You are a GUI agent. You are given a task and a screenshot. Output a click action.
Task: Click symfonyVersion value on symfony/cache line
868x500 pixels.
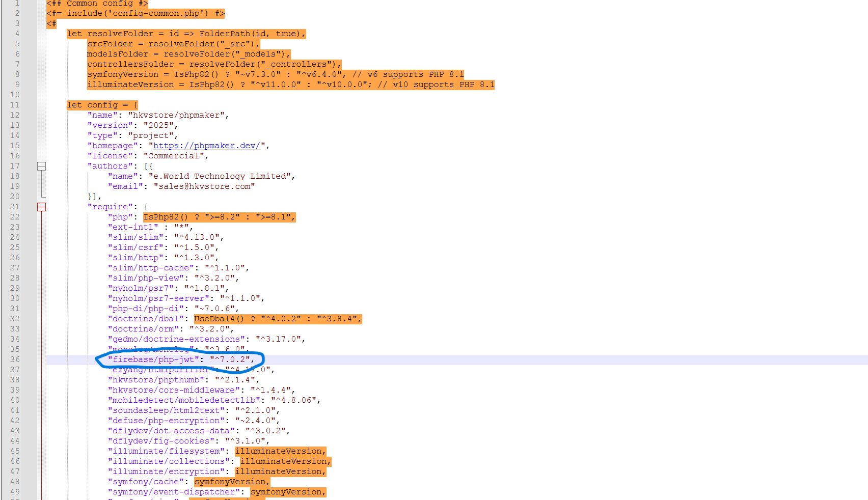(x=231, y=482)
